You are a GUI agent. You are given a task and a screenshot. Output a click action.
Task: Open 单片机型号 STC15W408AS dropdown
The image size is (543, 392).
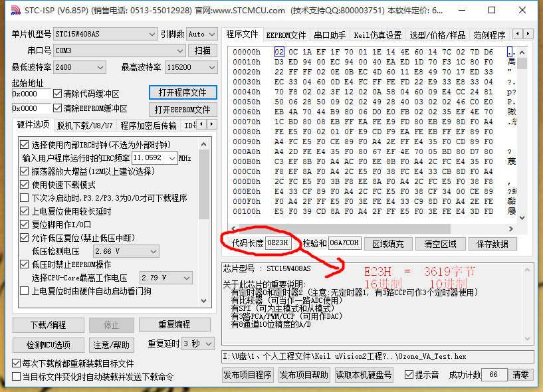pyautogui.click(x=105, y=34)
